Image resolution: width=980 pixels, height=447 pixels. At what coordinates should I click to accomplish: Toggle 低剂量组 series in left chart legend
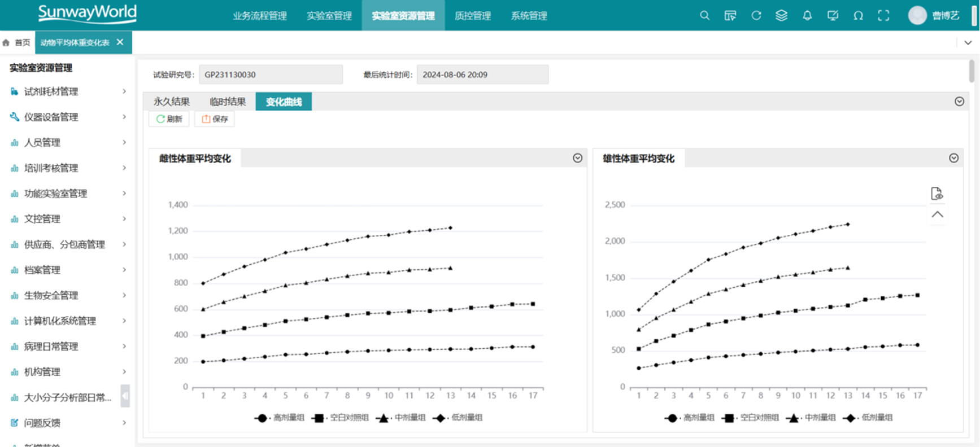458,418
